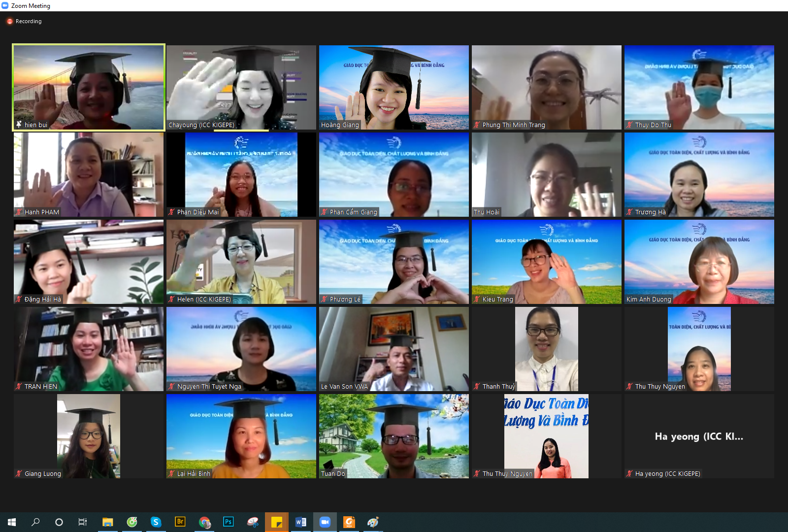Open the Snipping Tool from the taskbar

click(253, 522)
